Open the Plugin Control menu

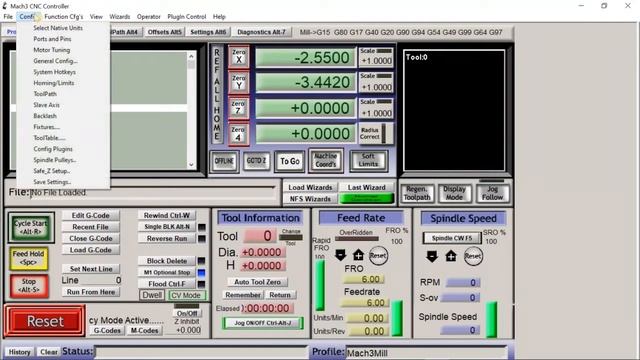tap(187, 17)
